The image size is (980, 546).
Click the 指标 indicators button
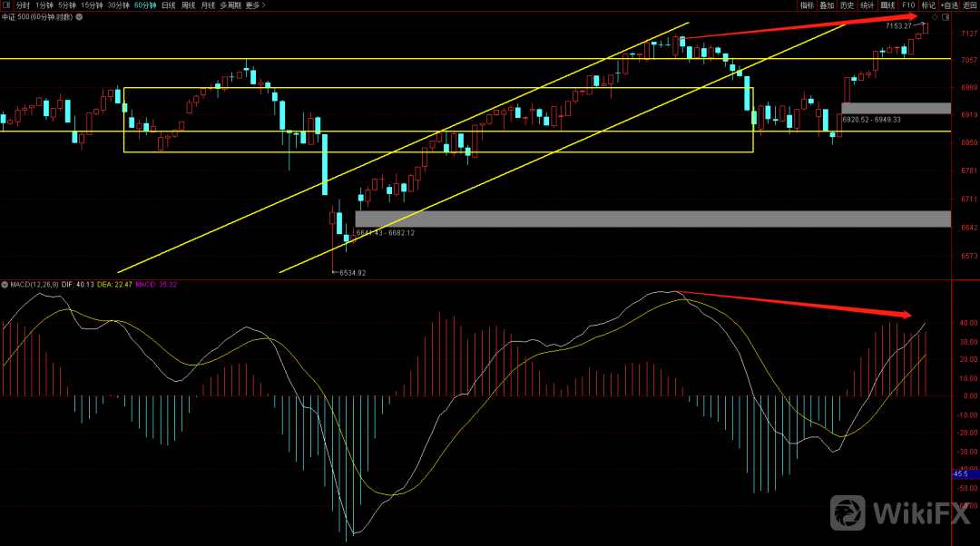[807, 5]
